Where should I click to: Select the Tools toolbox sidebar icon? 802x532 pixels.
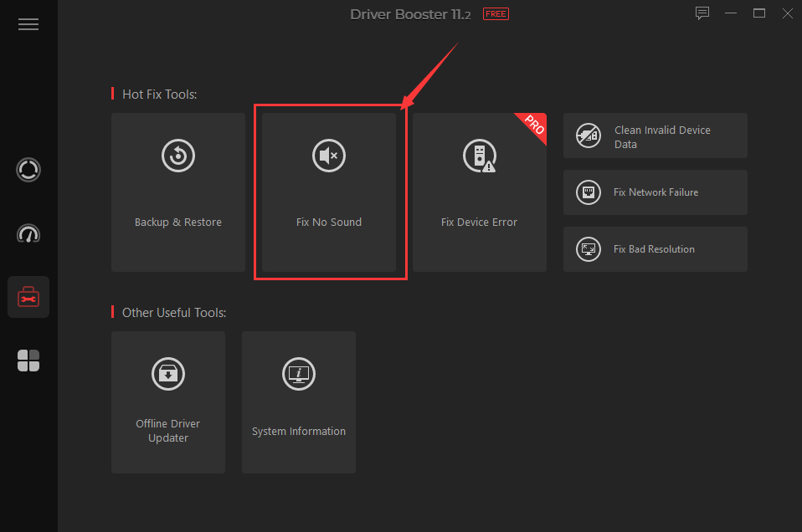28,297
